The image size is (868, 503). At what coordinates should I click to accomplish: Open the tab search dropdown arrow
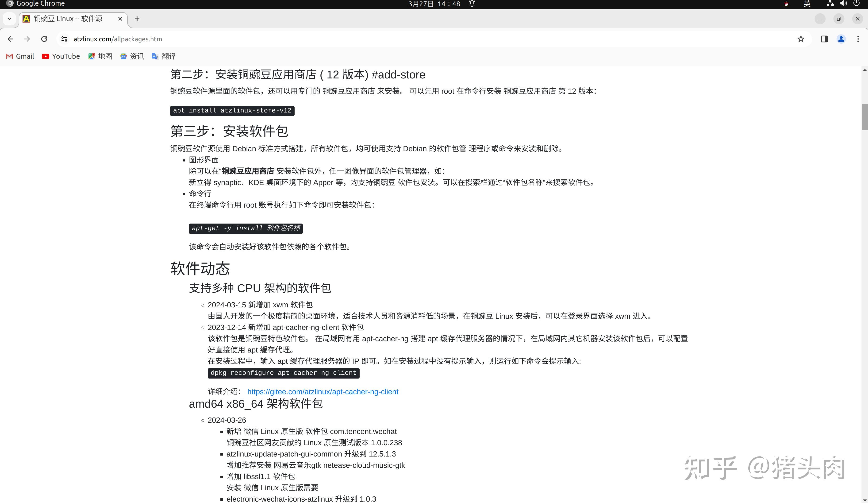click(x=9, y=19)
